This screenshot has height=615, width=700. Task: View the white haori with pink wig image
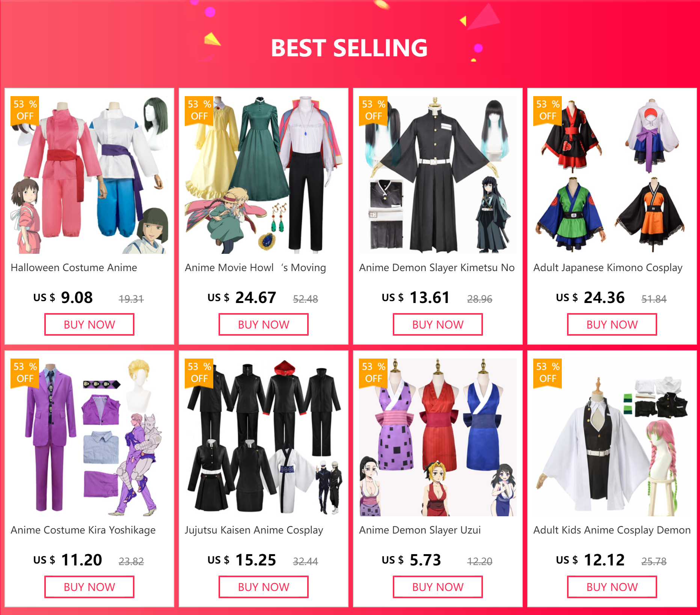[612, 437]
